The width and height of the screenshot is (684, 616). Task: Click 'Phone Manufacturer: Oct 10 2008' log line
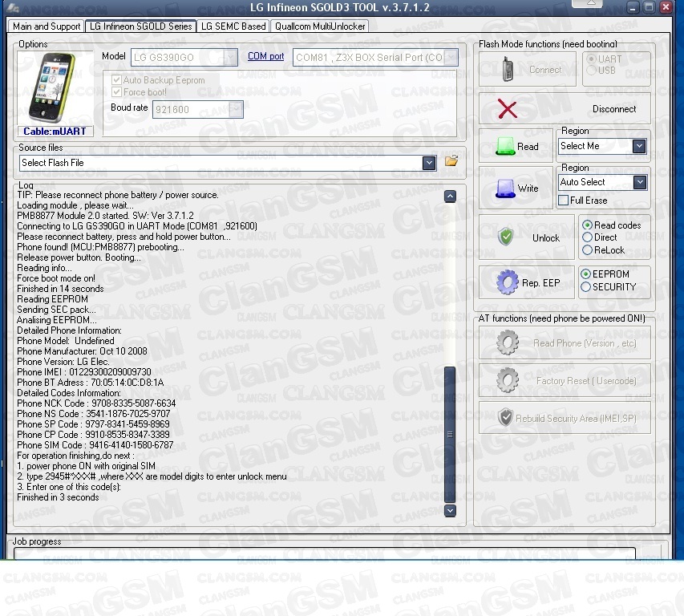point(82,351)
